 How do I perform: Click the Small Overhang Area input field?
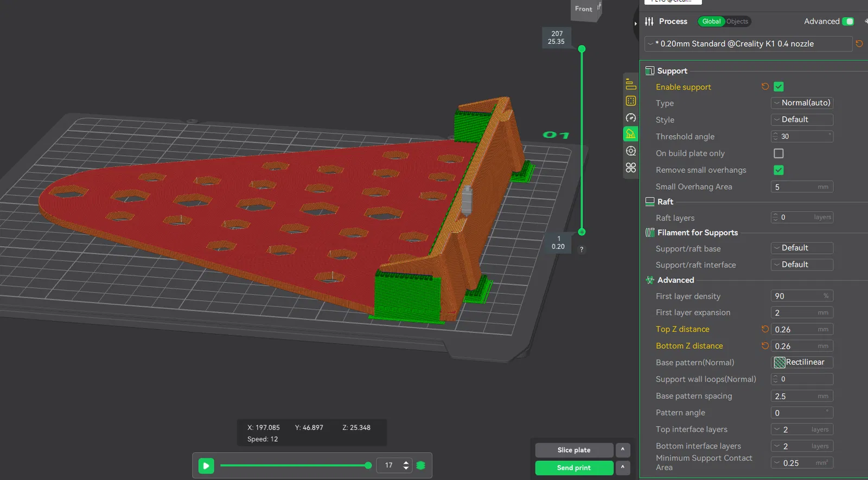pos(802,187)
